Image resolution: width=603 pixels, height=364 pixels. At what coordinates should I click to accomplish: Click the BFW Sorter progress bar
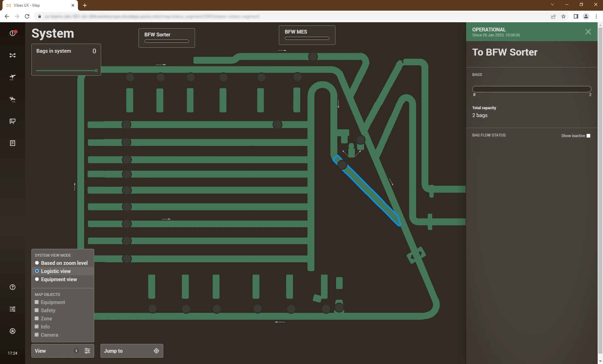pos(167,41)
